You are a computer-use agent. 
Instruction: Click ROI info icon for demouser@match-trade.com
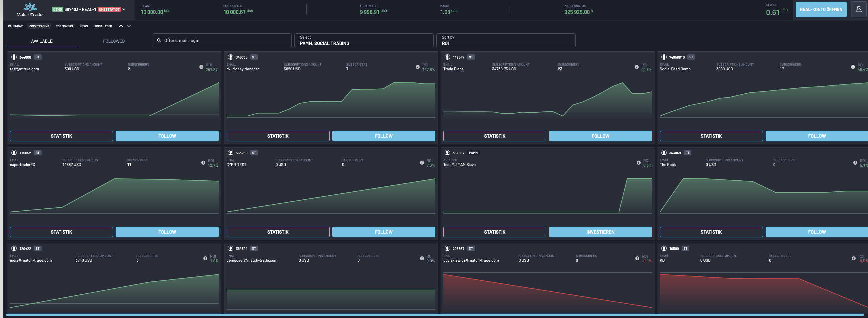coord(422,258)
